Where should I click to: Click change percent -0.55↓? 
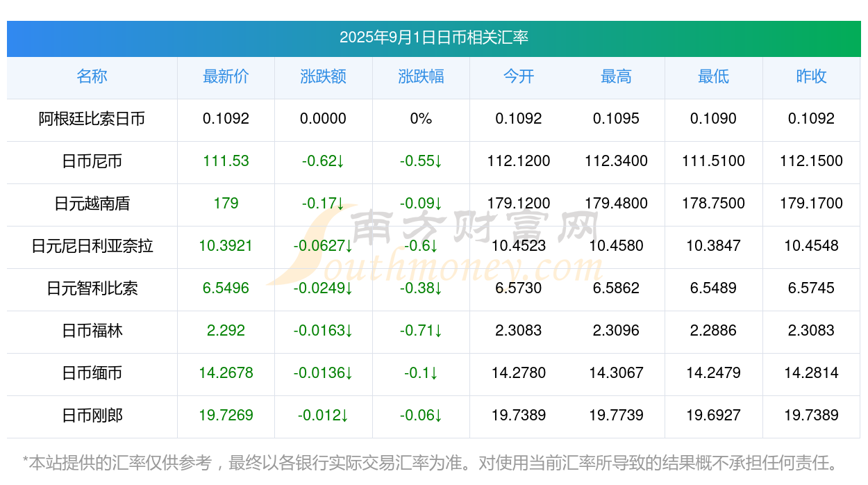pos(421,161)
